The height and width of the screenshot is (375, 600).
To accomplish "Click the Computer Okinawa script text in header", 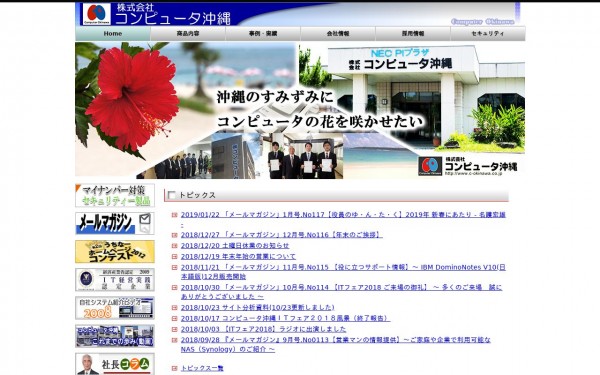I will [x=483, y=21].
